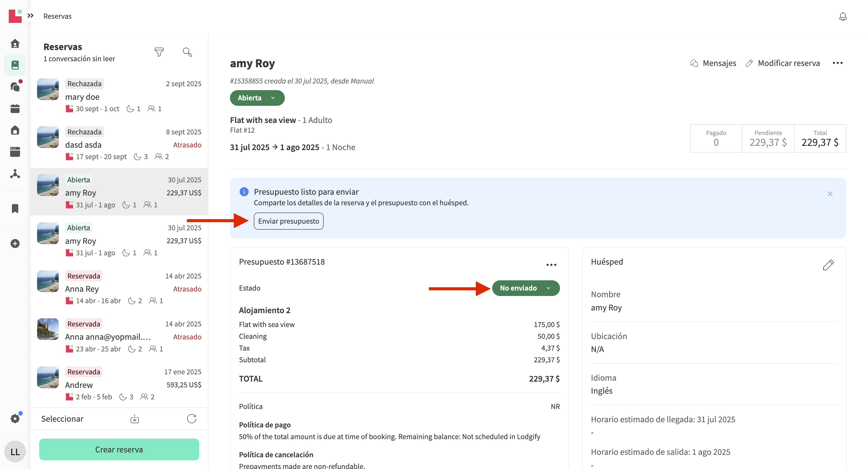Open the inbox chat icon in sidebar
868x469 pixels.
[x=15, y=87]
